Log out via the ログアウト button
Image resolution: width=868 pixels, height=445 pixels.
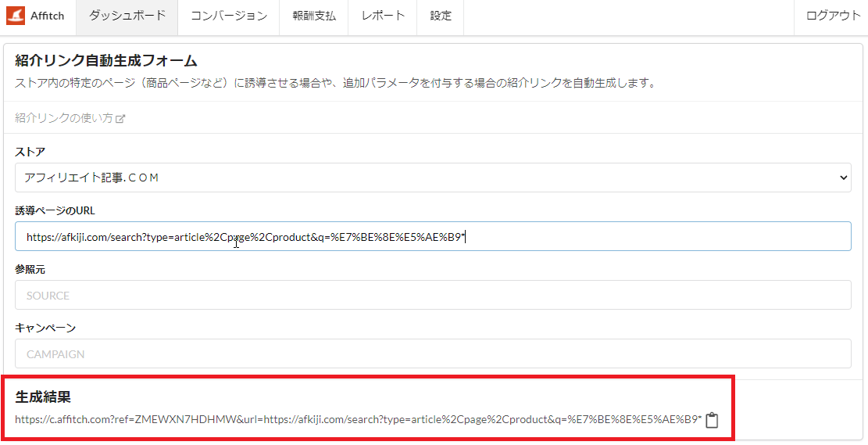pos(833,16)
